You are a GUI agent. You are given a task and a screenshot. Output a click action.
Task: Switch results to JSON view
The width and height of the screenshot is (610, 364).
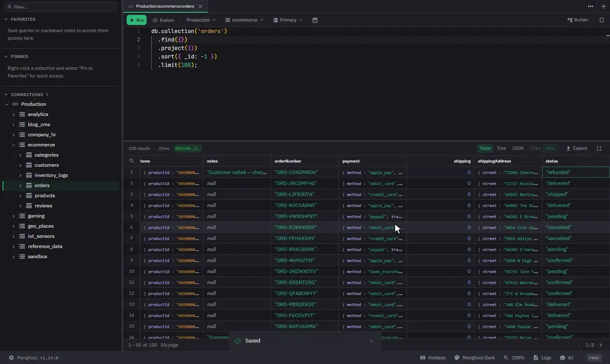[x=518, y=149]
